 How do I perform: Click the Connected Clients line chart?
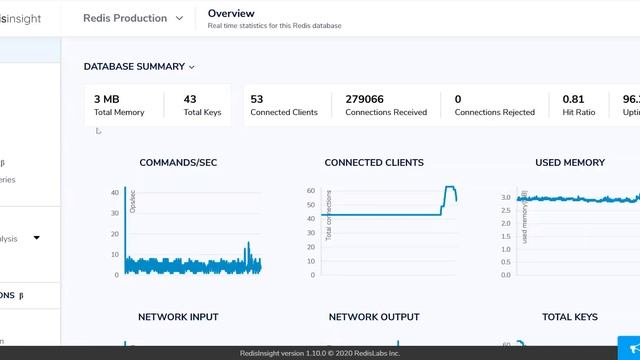coord(382,232)
